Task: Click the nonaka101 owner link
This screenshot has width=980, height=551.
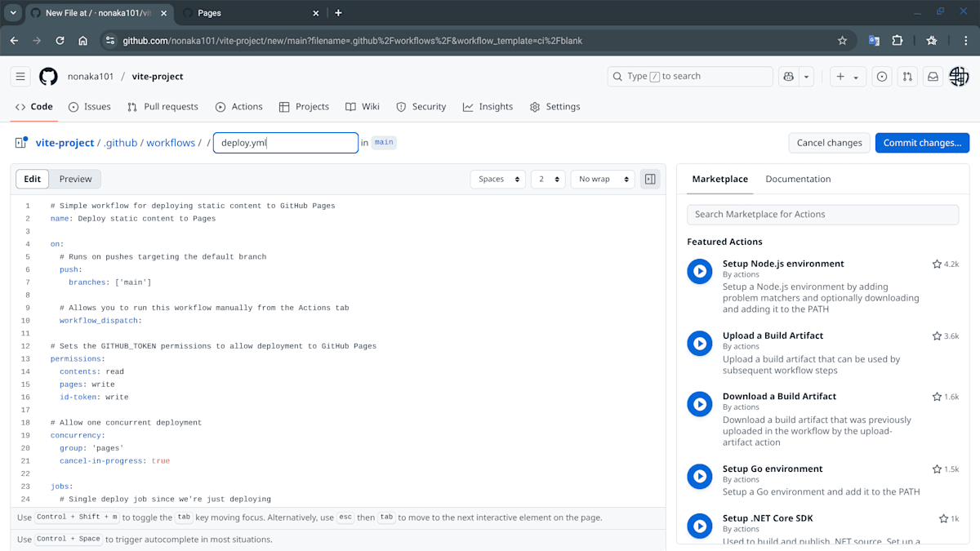Action: tap(91, 76)
